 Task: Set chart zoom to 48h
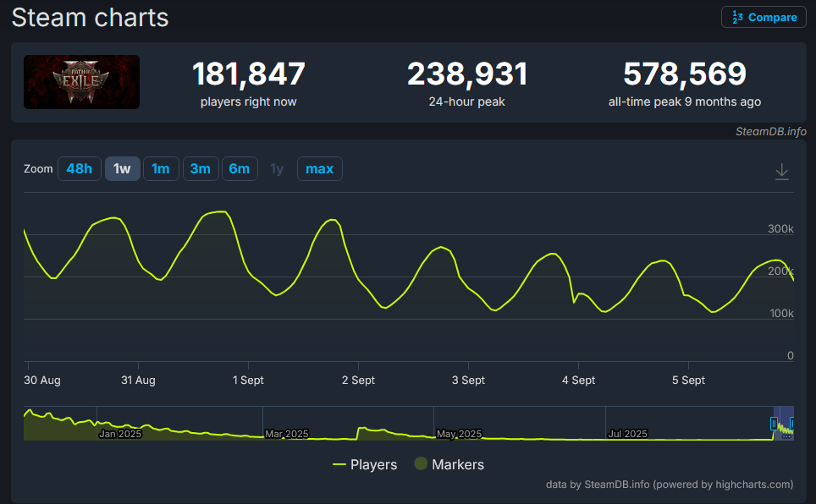pos(79,168)
